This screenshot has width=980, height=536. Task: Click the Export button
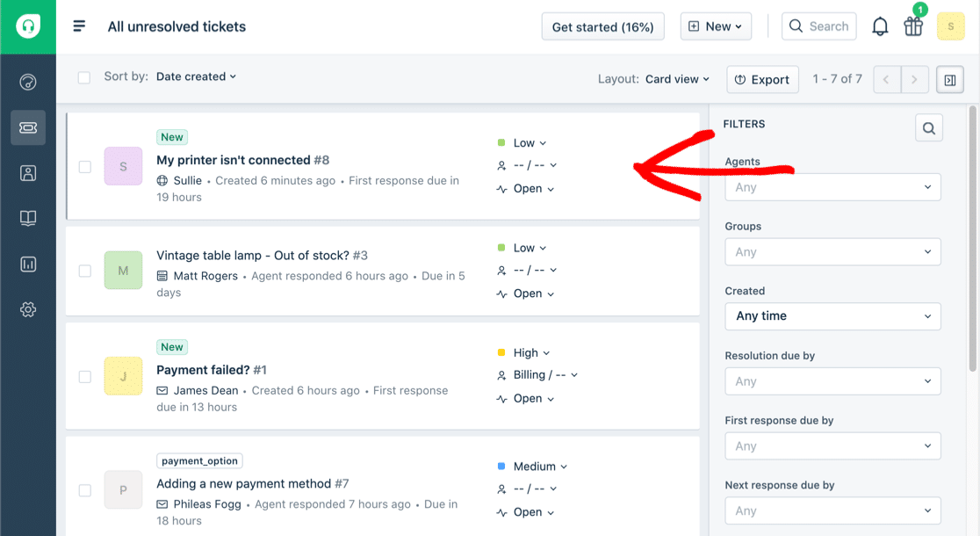(x=762, y=79)
